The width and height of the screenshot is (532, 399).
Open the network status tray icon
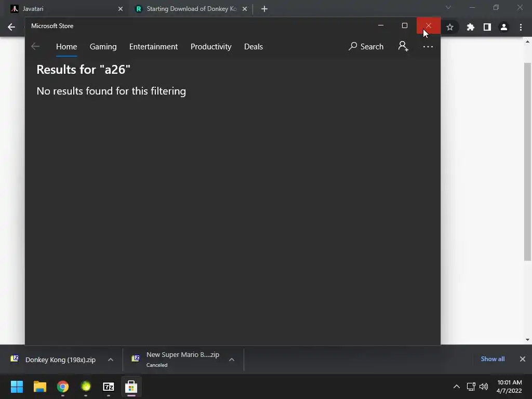tap(471, 387)
